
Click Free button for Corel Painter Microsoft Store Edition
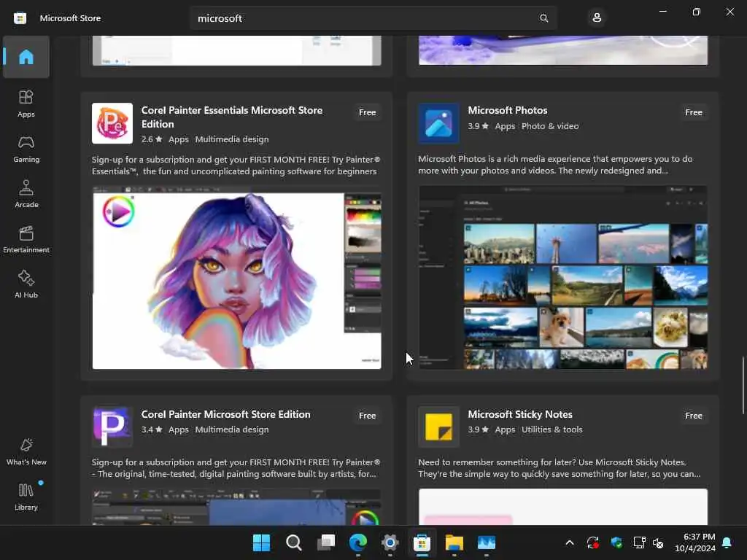tap(368, 416)
